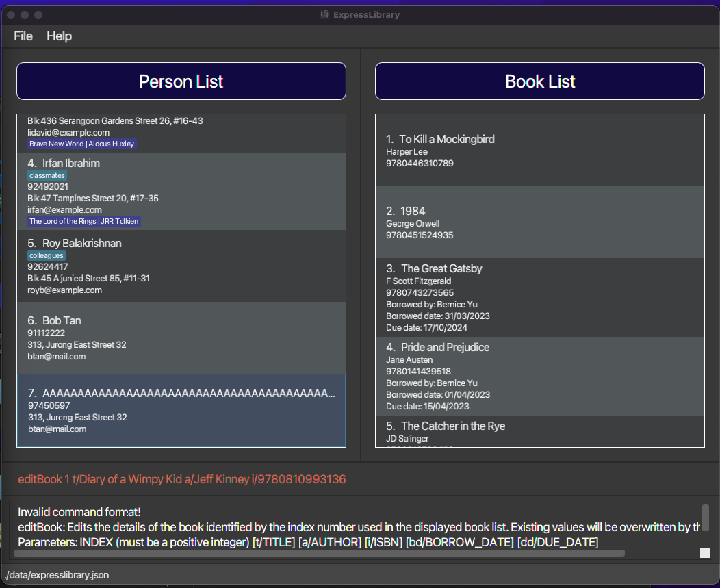This screenshot has width=720, height=588.
Task: Select book 4. Pride and Prejudice
Action: [x=539, y=376]
